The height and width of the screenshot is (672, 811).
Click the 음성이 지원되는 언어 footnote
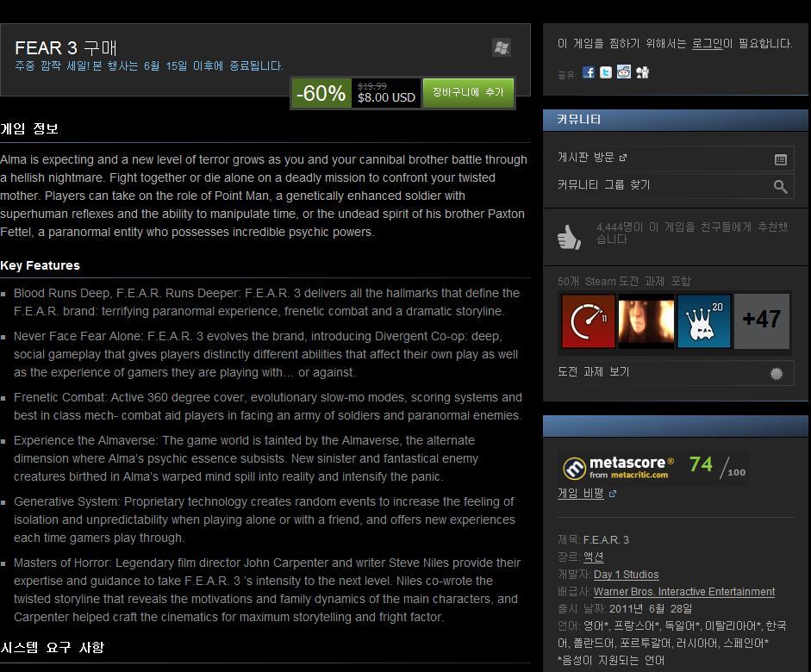coord(611,660)
